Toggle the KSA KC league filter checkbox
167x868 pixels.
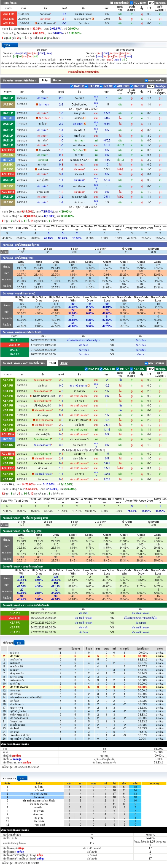[131, 369]
